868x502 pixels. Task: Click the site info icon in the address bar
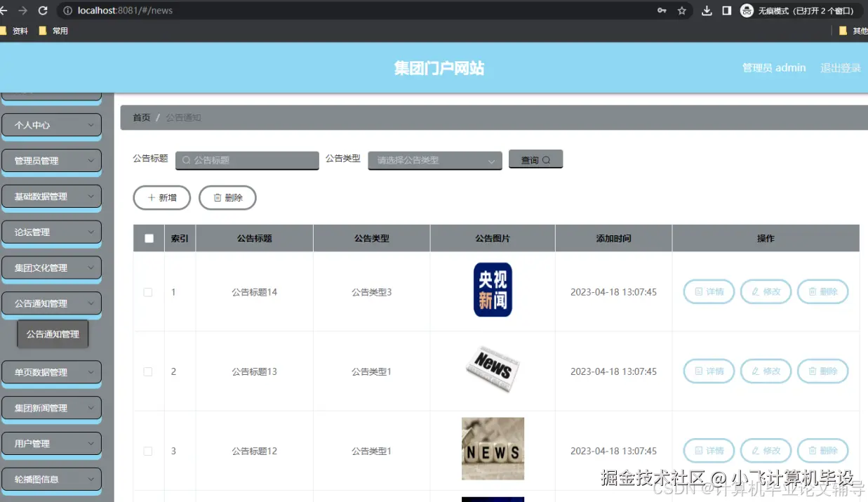[68, 11]
